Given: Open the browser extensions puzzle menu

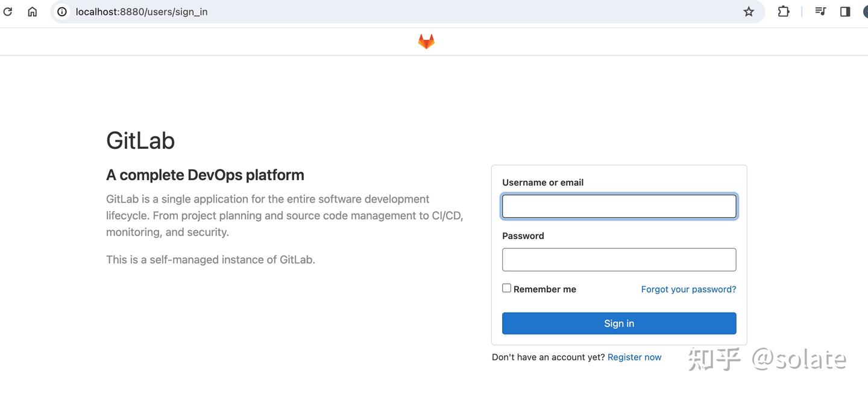Looking at the screenshot, I should pos(783,11).
